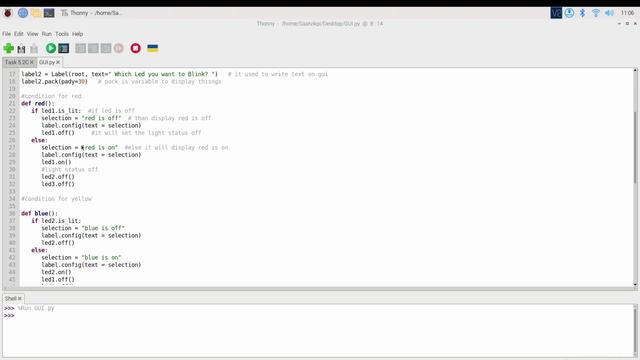The image size is (640, 360).
Task: Close the Shell panel
Action: 20,298
